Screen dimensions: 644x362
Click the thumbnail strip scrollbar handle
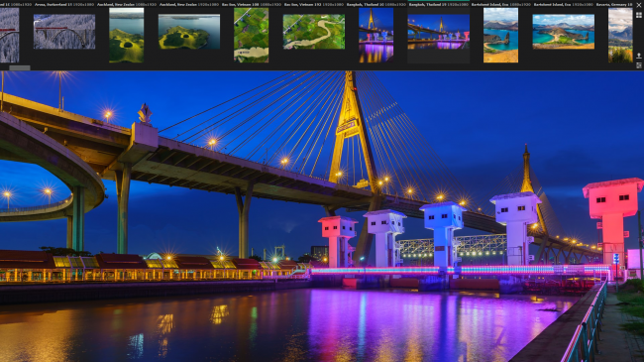[20, 67]
